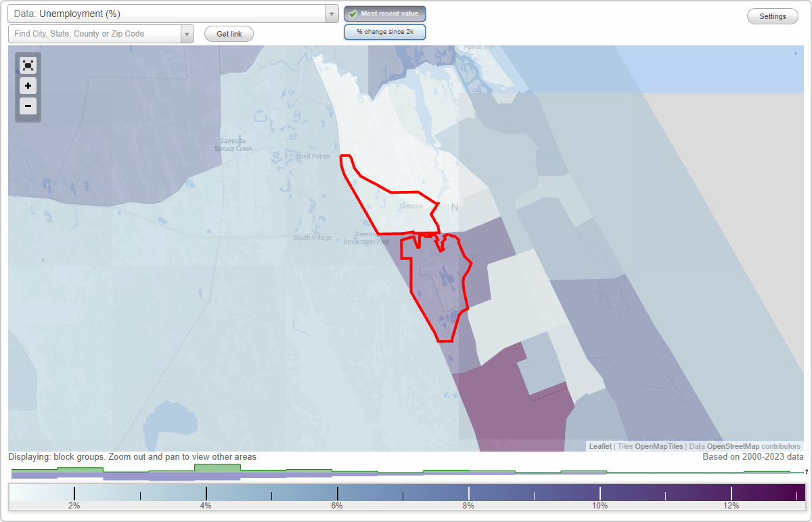812x522 pixels.
Task: Click the checkmark on Most recent value
Action: click(355, 13)
